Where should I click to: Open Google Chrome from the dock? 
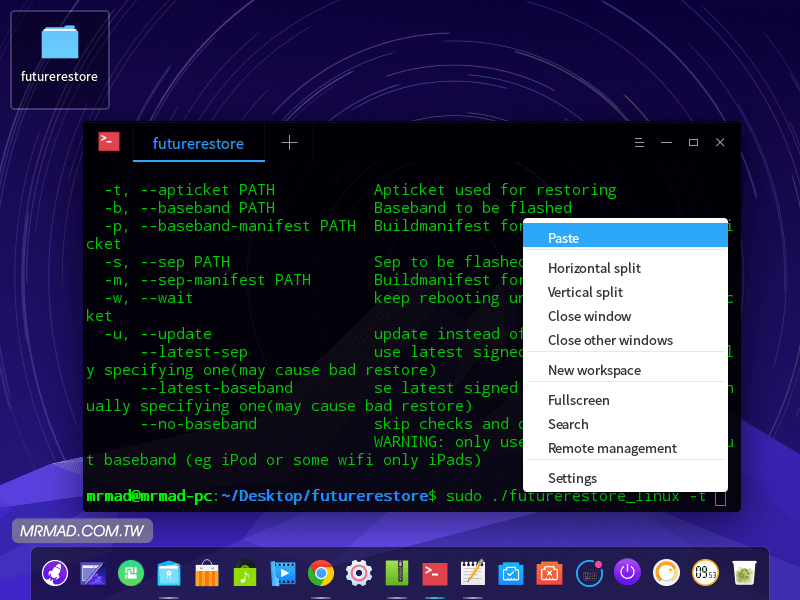click(321, 573)
